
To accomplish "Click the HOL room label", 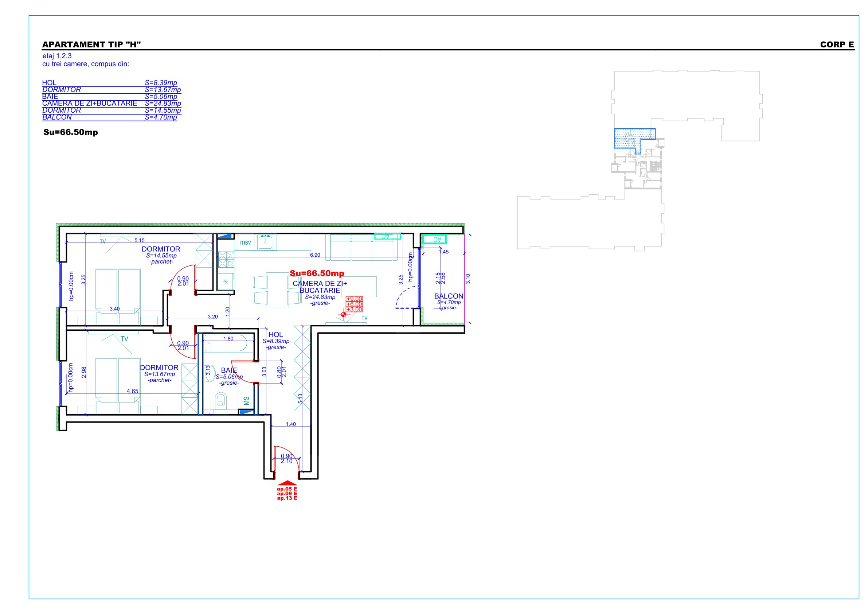I will click(275, 334).
